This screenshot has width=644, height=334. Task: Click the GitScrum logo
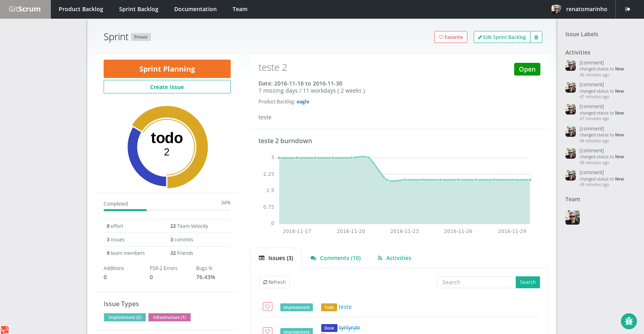point(25,9)
